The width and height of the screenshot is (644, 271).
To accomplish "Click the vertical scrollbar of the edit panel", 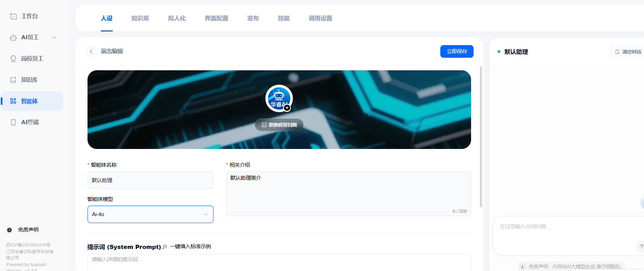I will (481, 136).
